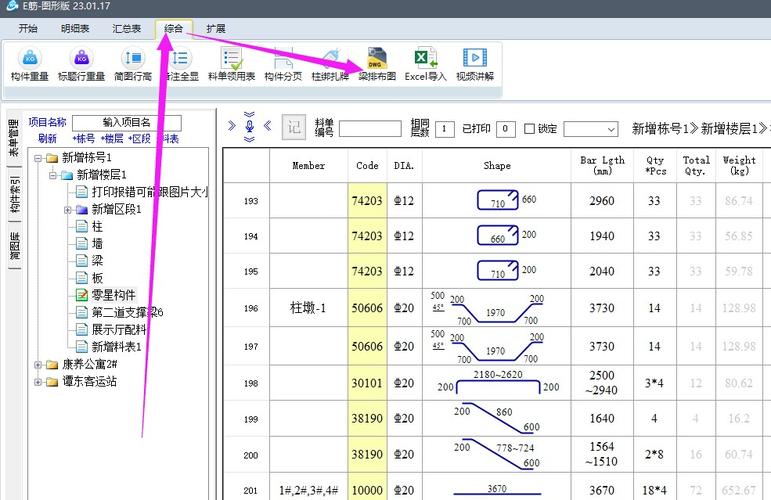Screen dimensions: 771x500
Task: Click the 1#,2#,3#,4# member cell
Action: click(308, 490)
